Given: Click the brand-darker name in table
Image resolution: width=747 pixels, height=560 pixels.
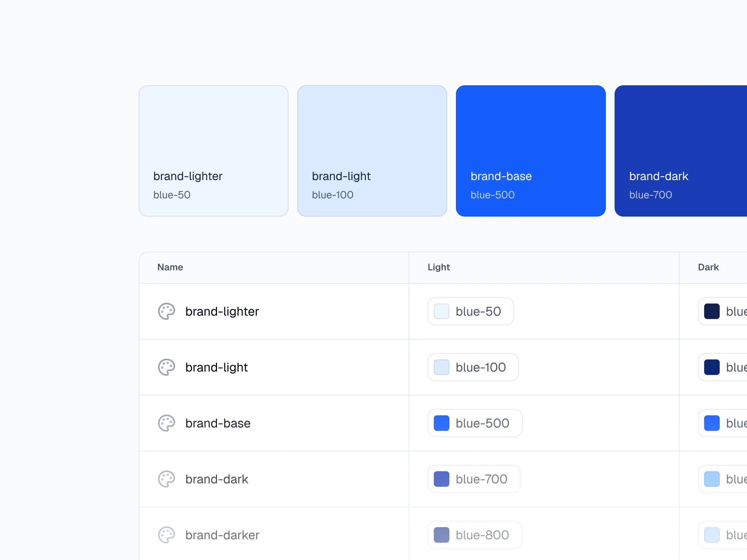Looking at the screenshot, I should (x=222, y=535).
